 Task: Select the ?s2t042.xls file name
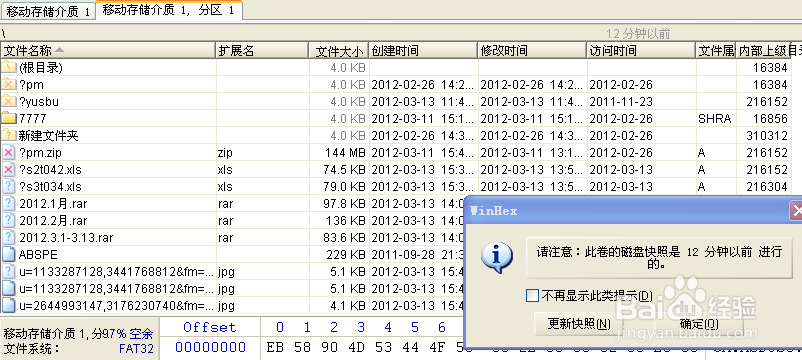50,169
